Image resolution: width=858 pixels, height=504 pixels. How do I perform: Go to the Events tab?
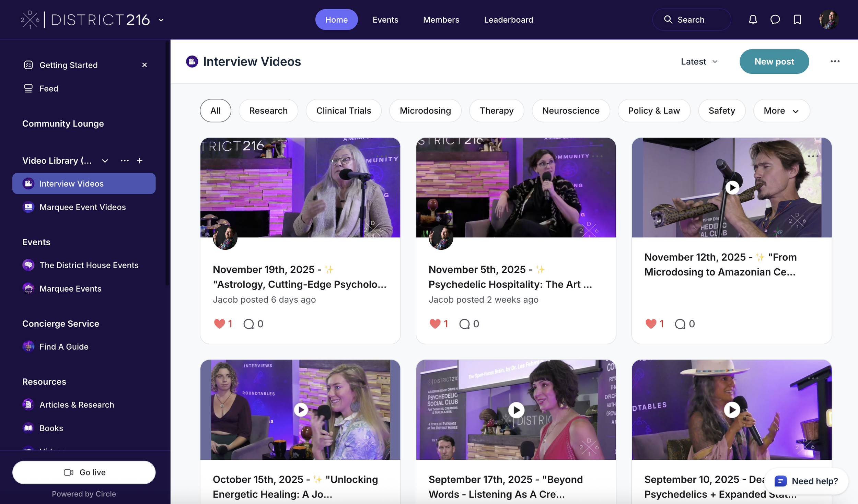point(385,20)
